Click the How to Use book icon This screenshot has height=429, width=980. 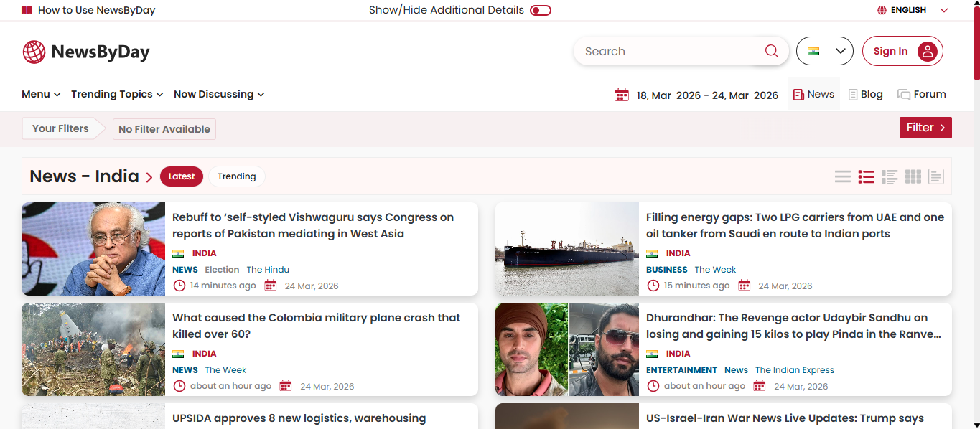coord(27,10)
